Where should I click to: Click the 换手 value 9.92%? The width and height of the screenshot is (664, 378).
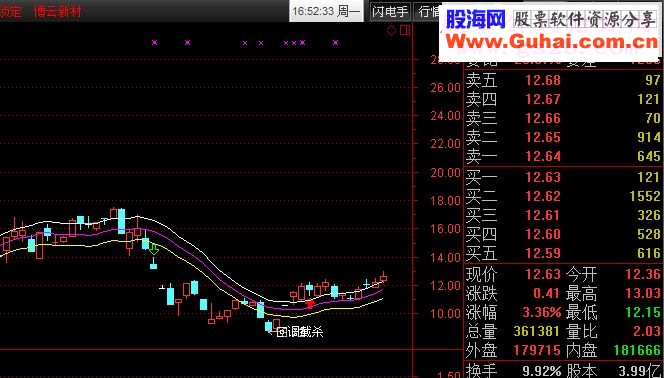pos(542,372)
